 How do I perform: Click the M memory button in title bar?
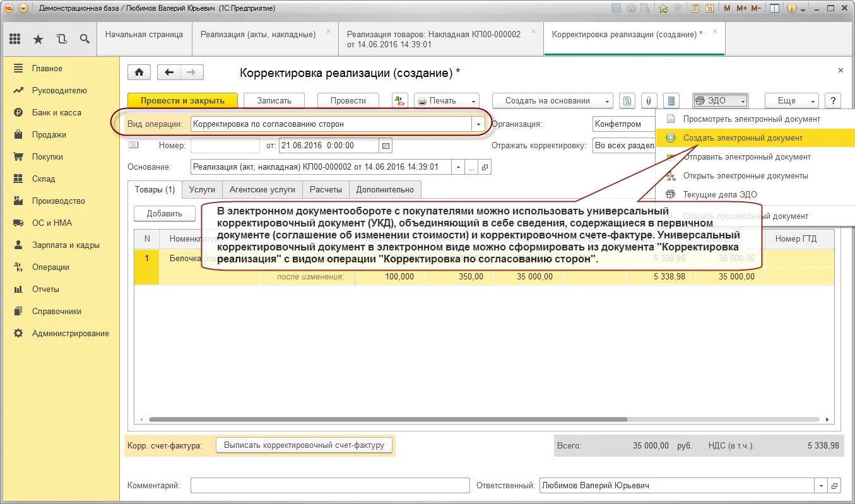coord(727,9)
